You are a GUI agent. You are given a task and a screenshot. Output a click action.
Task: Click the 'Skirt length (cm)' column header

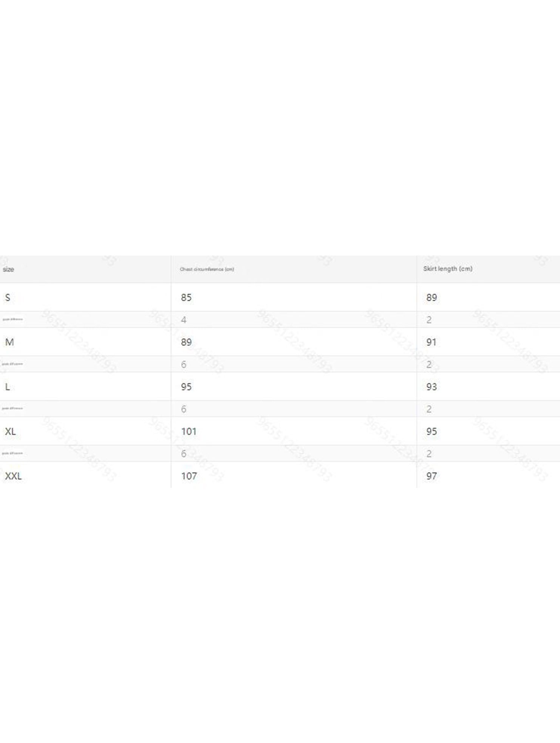tap(447, 269)
